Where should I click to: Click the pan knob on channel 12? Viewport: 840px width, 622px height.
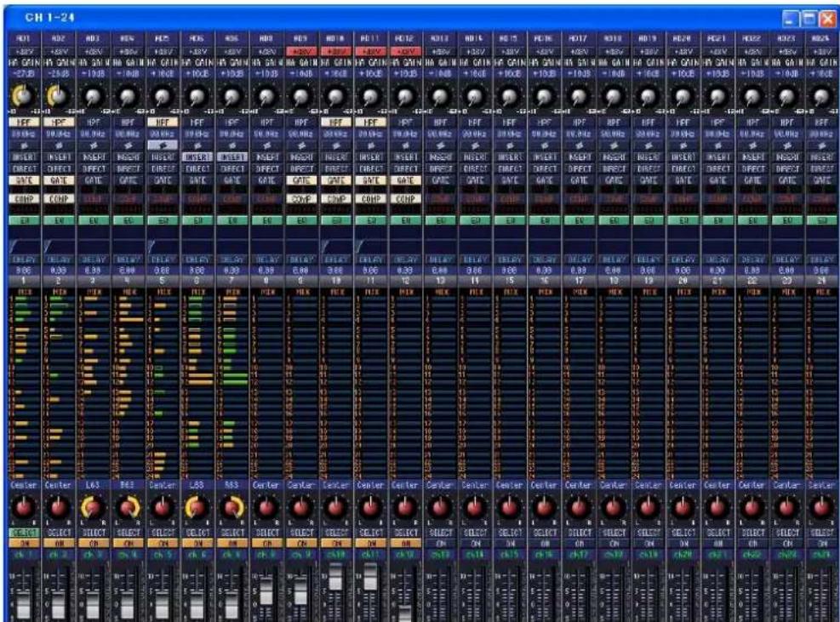405,507
